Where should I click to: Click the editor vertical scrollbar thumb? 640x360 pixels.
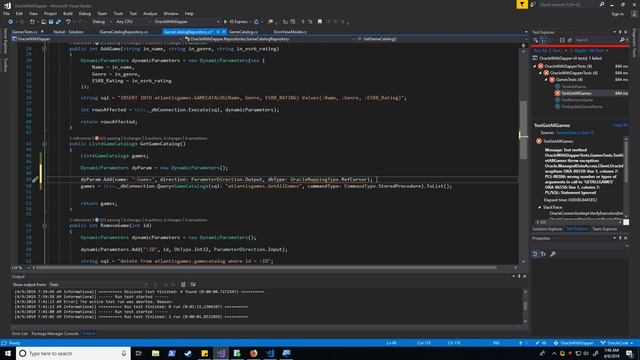point(523,131)
